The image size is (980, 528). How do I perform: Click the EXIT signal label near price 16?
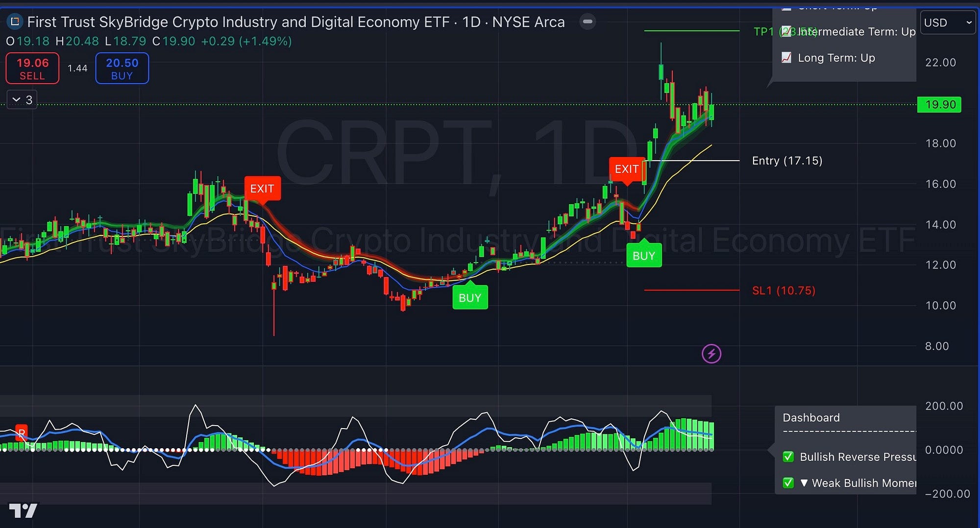click(262, 189)
